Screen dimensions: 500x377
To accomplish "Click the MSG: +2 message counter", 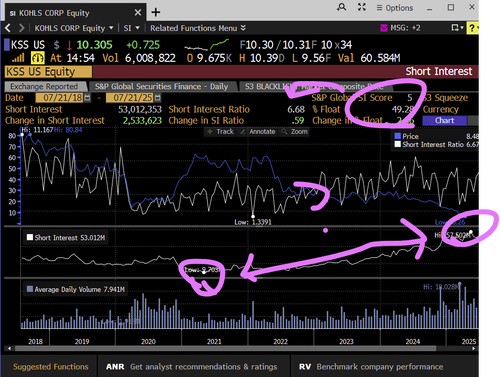I will 405,28.
